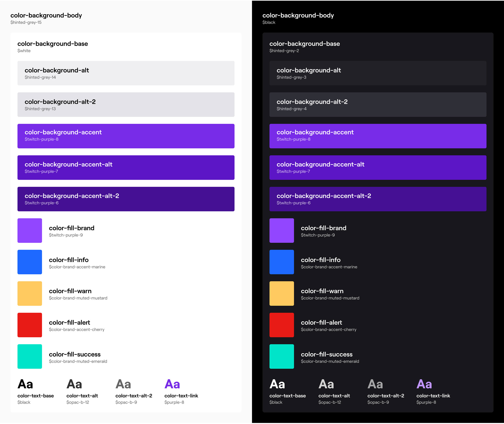Image resolution: width=504 pixels, height=424 pixels.
Task: Select the light theme color-fill-warn mustard swatch
Action: point(30,293)
